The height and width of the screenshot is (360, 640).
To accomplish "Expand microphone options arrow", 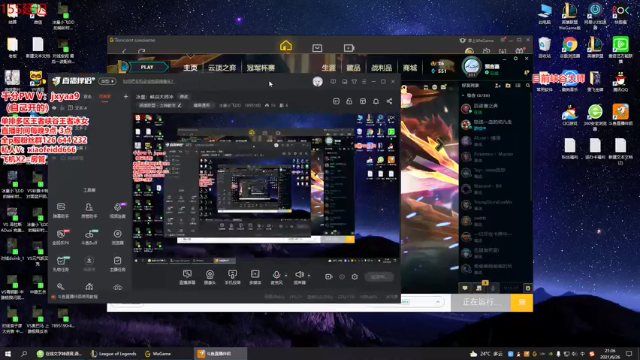I will pos(286,275).
